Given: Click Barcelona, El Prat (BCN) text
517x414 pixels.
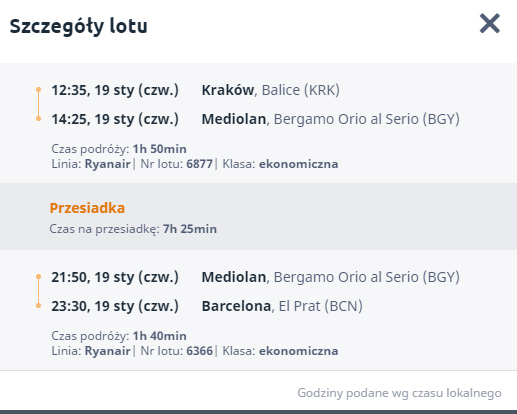Looking at the screenshot, I should pos(282,306).
